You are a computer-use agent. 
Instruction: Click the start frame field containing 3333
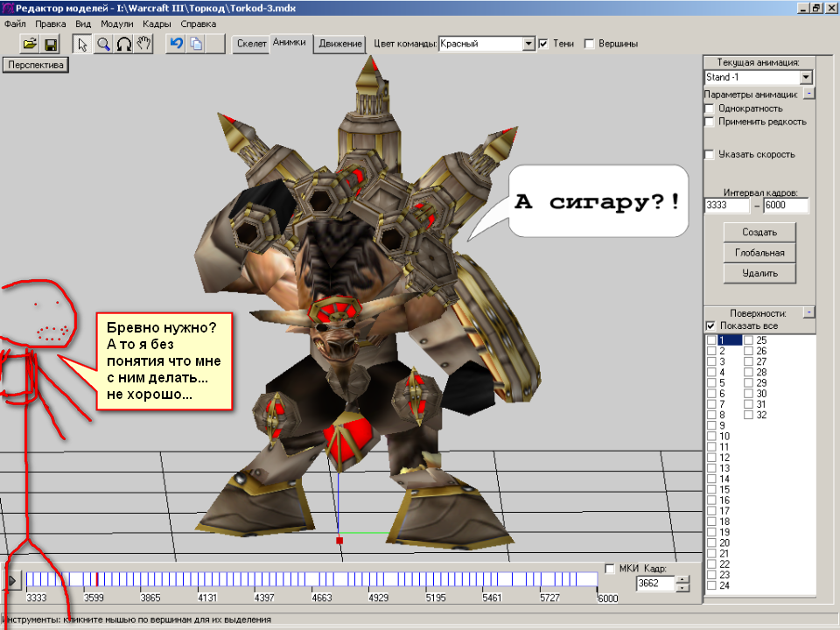pos(727,205)
